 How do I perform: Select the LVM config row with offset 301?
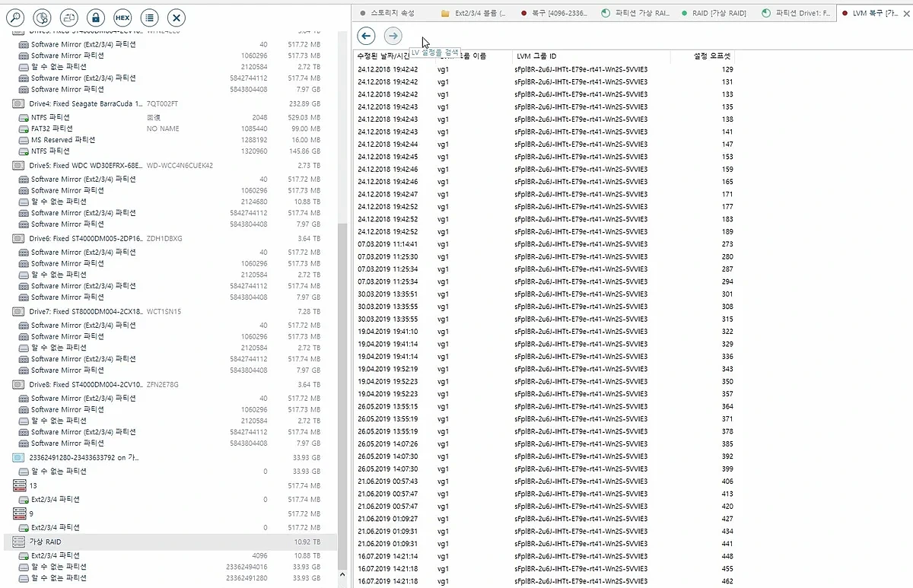pos(545,294)
